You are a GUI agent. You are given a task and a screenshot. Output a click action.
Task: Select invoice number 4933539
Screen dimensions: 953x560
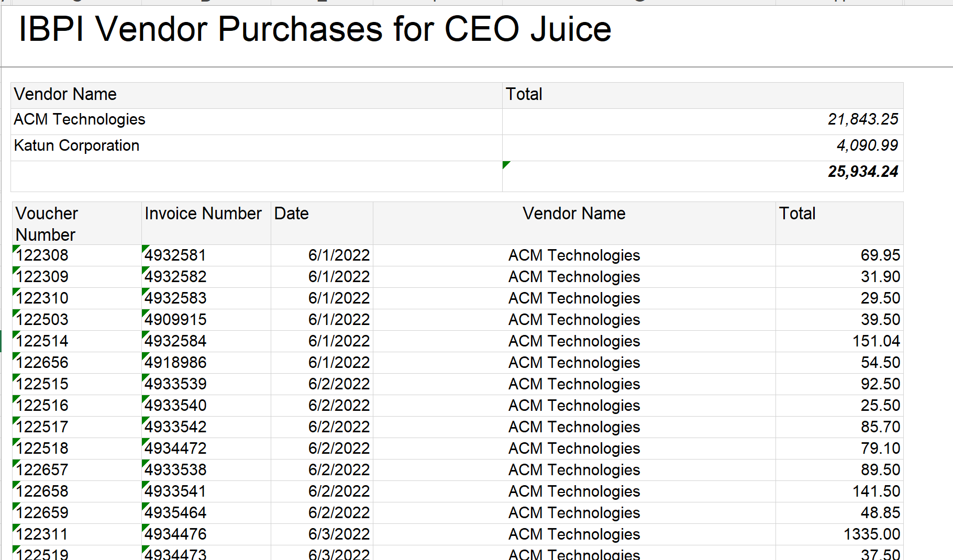pos(176,384)
